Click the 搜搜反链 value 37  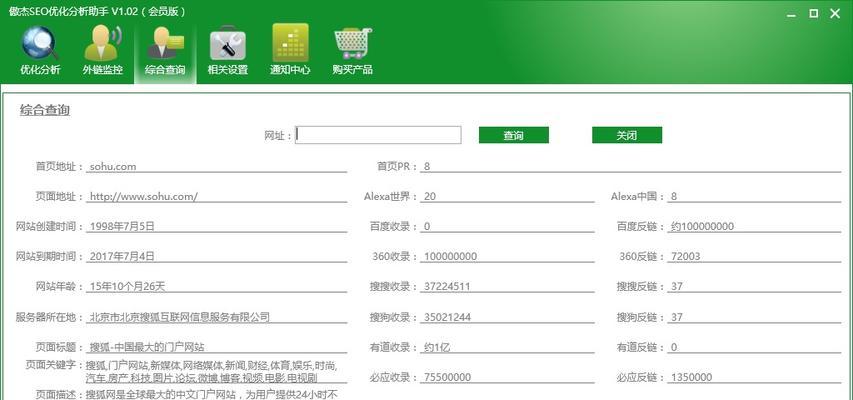pyautogui.click(x=677, y=286)
